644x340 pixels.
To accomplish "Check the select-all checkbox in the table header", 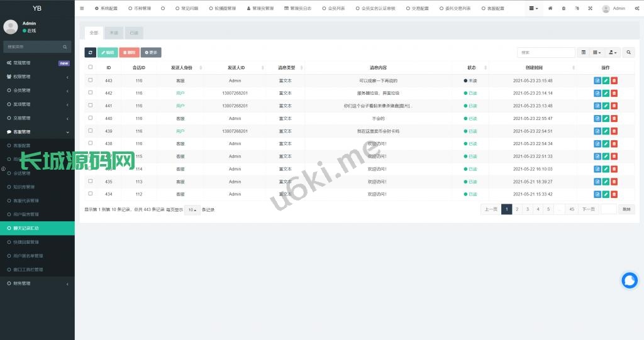I will 91,67.
